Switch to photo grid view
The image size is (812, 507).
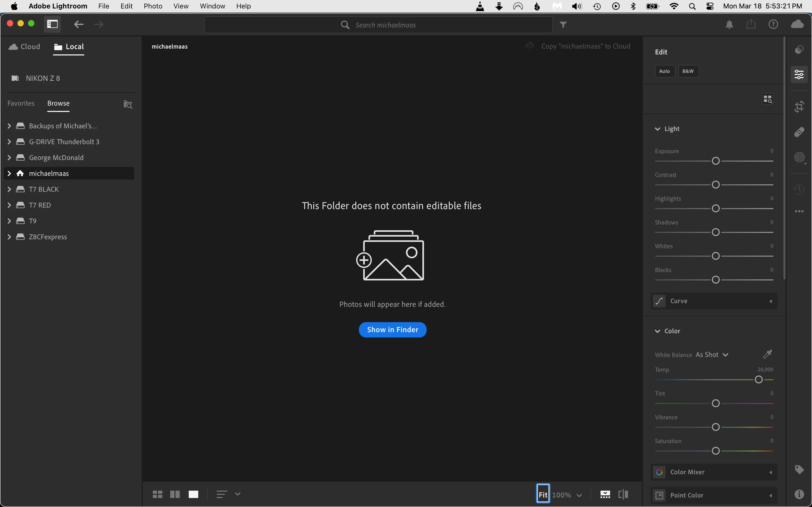pos(157,494)
